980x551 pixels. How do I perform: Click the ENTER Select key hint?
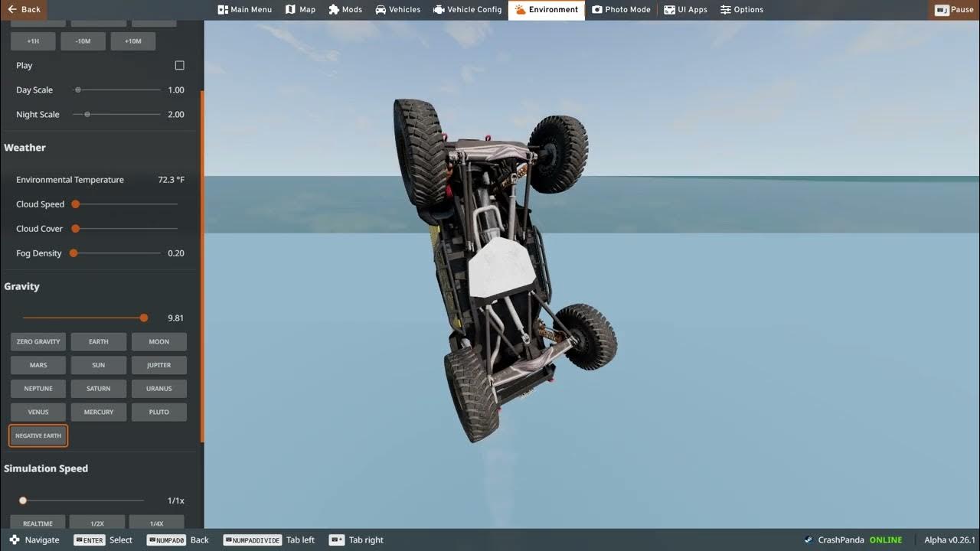[x=103, y=540]
